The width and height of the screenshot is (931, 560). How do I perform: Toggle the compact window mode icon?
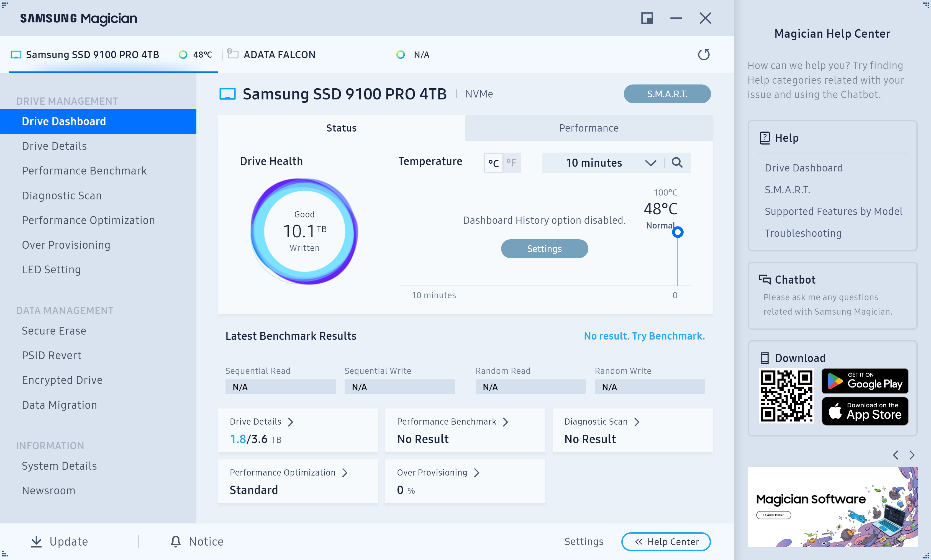[647, 18]
